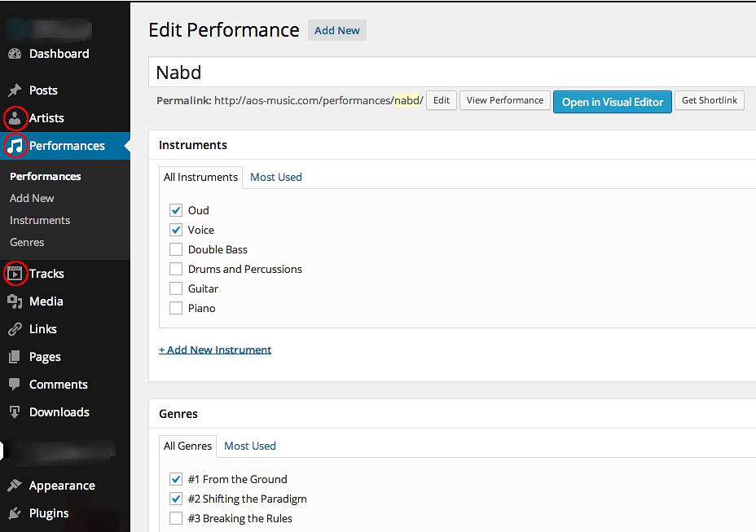This screenshot has height=532, width=756.
Task: Check the Guitar checkbox
Action: (176, 288)
